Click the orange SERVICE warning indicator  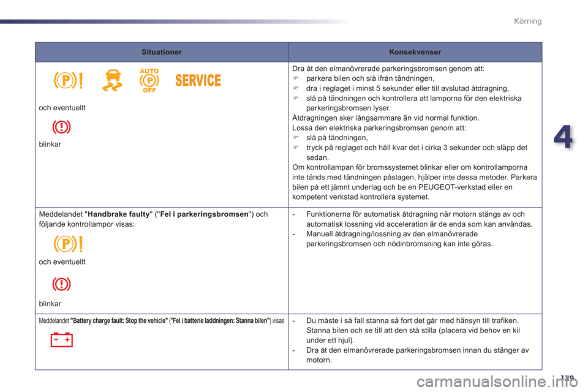198,80
